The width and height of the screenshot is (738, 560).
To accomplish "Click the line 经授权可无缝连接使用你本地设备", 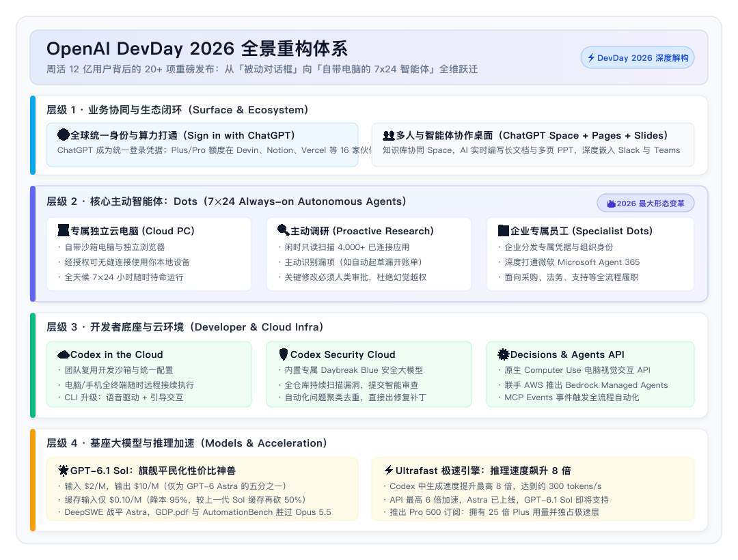I will [x=124, y=262].
